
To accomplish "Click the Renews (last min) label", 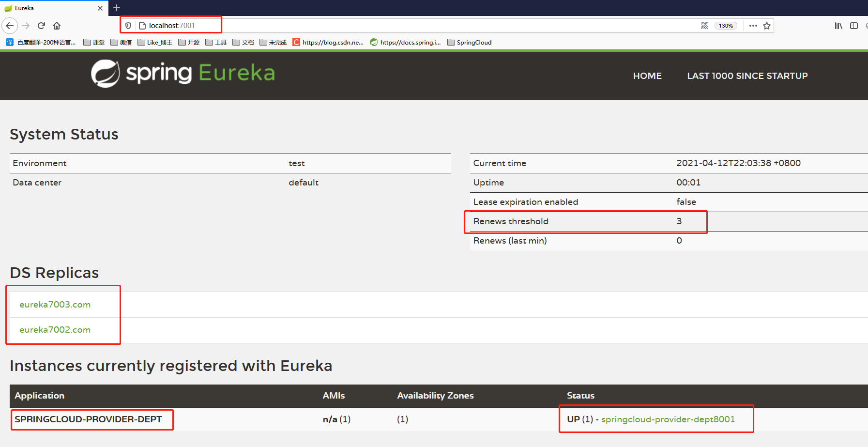I will click(x=510, y=241).
